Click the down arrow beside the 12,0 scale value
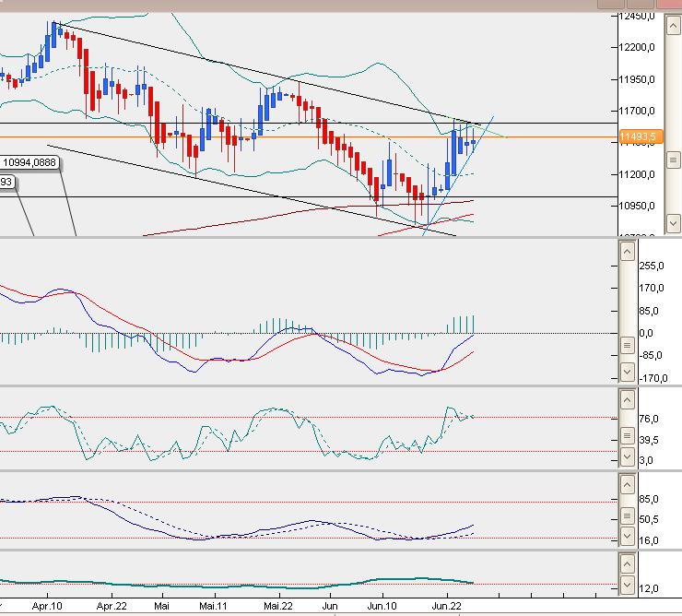The height and width of the screenshot is (616, 682). tap(627, 585)
